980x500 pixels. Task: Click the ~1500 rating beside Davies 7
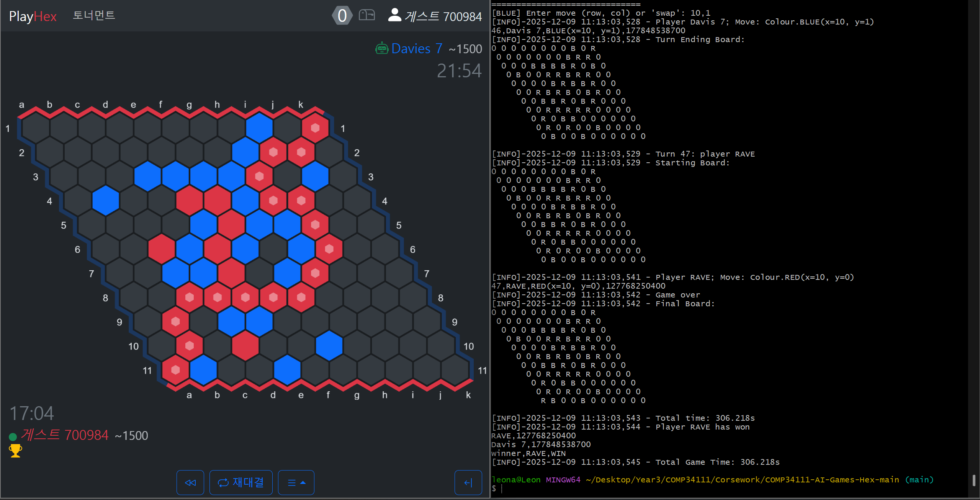pos(465,49)
